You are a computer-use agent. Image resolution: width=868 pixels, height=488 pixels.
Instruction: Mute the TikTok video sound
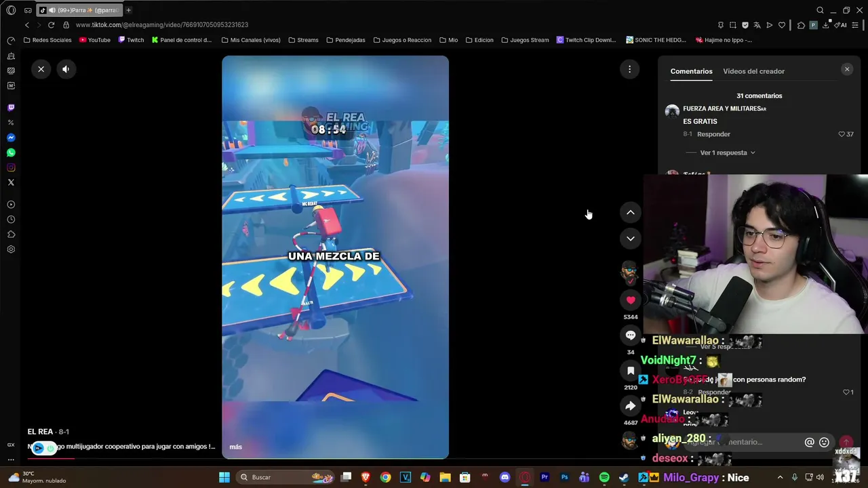[66, 69]
